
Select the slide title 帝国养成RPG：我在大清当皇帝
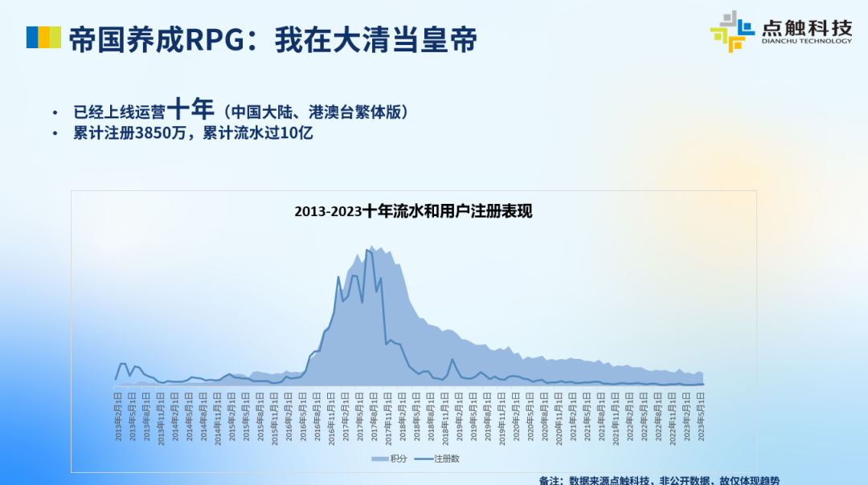click(x=272, y=40)
